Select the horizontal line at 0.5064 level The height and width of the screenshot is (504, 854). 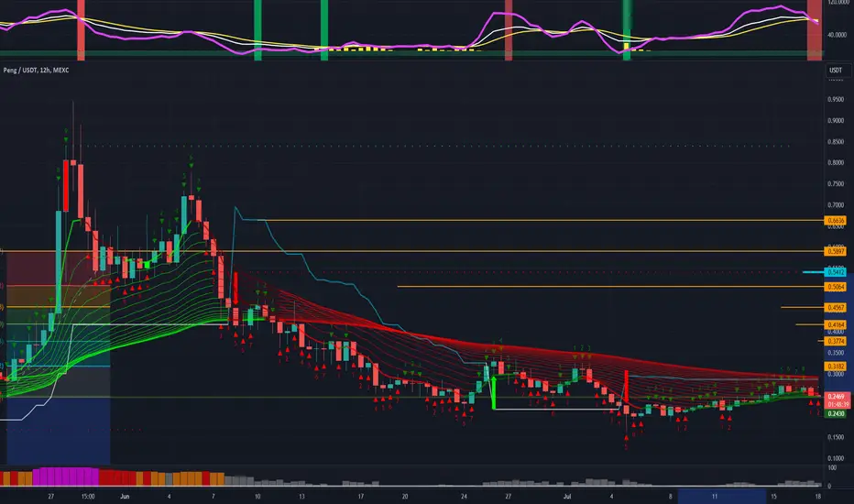pos(610,286)
